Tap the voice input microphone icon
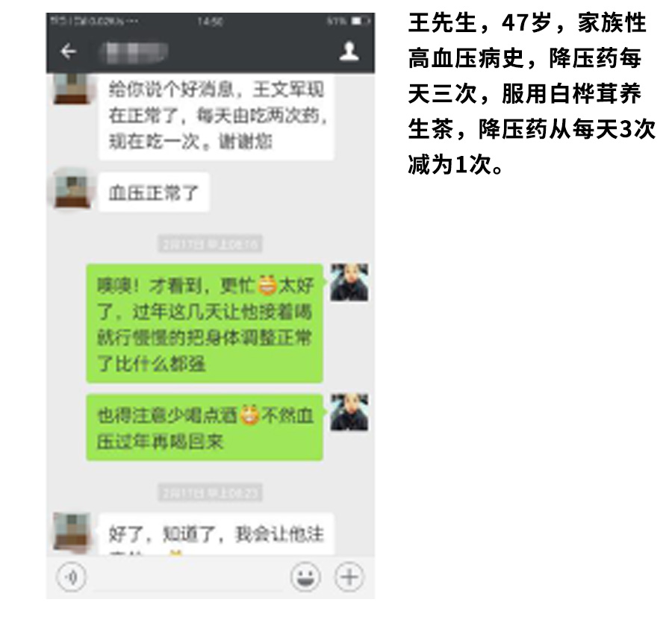672x623 pixels. click(71, 577)
